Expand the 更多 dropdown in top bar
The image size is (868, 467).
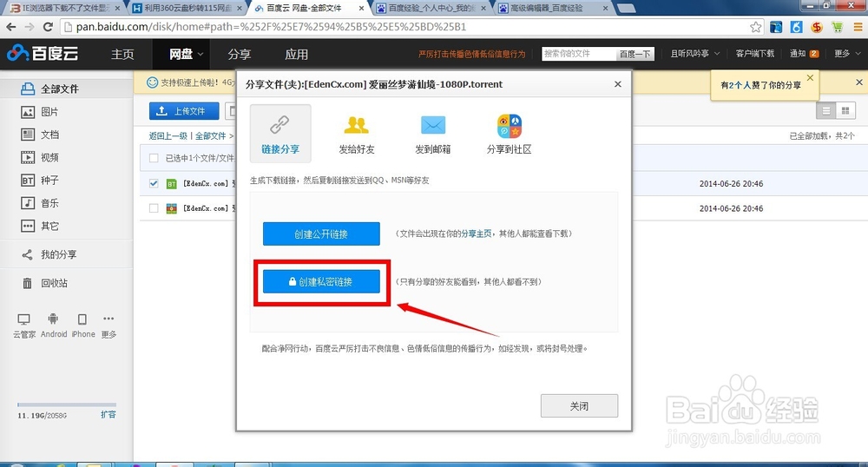pyautogui.click(x=847, y=54)
